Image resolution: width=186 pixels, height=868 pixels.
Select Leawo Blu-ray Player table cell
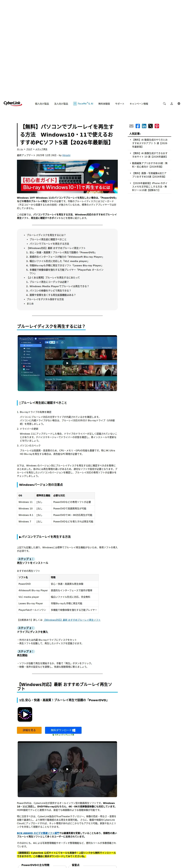33,604
